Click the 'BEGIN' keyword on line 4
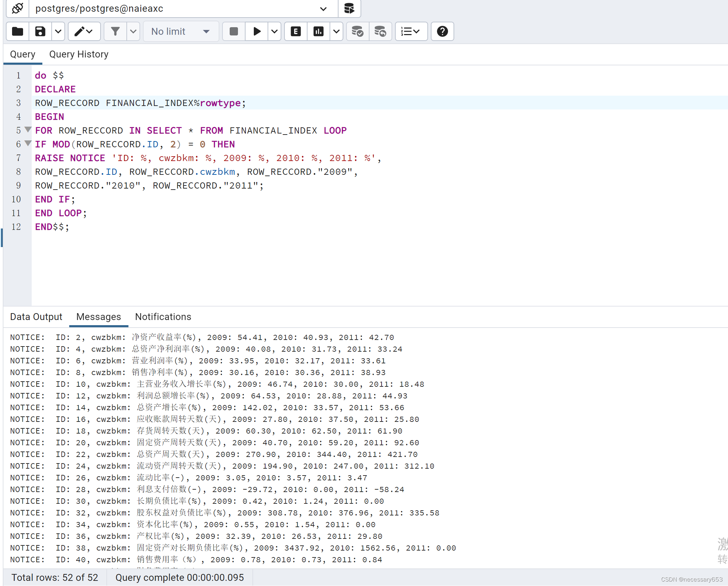This screenshot has height=586, width=728. coord(49,117)
